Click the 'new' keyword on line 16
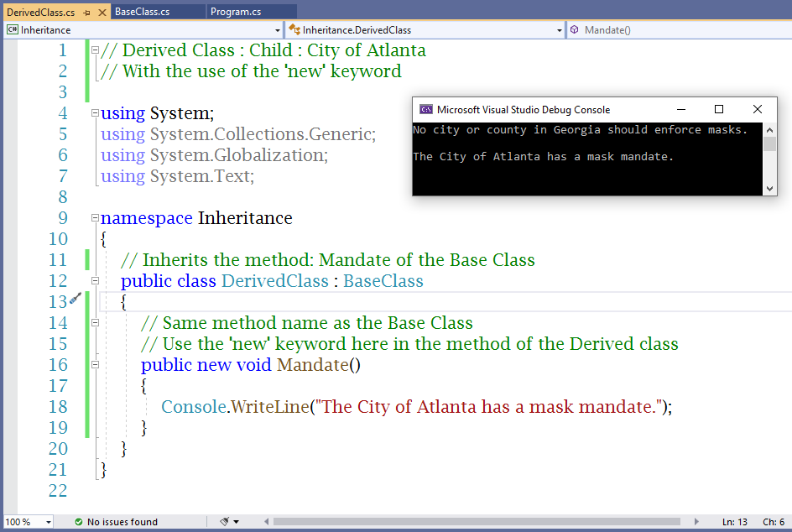This screenshot has width=792, height=532. (214, 365)
